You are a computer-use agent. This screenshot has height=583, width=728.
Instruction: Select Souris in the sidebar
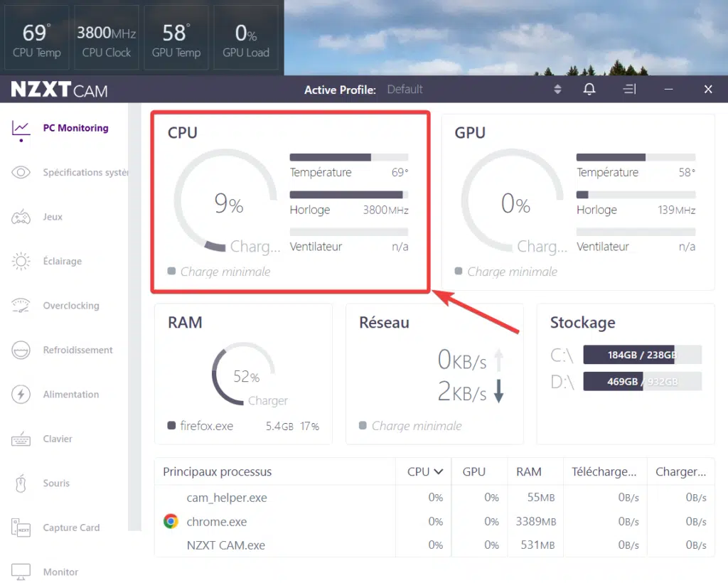click(56, 483)
